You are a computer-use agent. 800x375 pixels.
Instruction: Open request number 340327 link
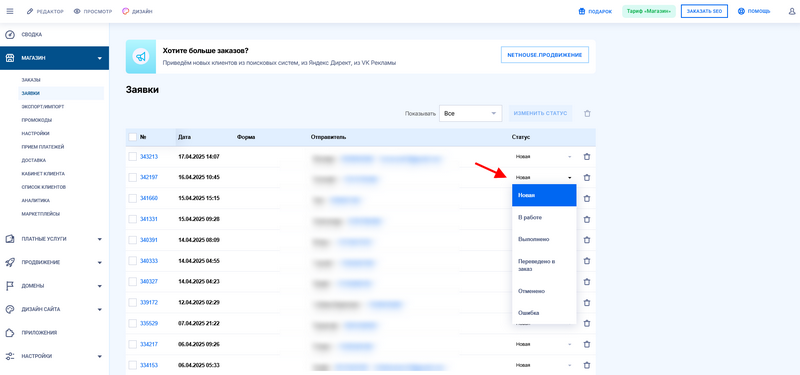pyautogui.click(x=149, y=282)
